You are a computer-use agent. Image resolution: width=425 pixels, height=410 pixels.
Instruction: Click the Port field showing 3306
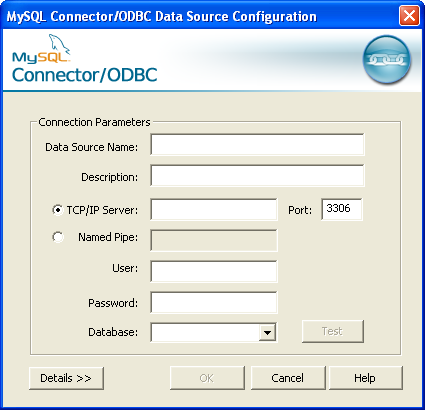[x=342, y=209]
